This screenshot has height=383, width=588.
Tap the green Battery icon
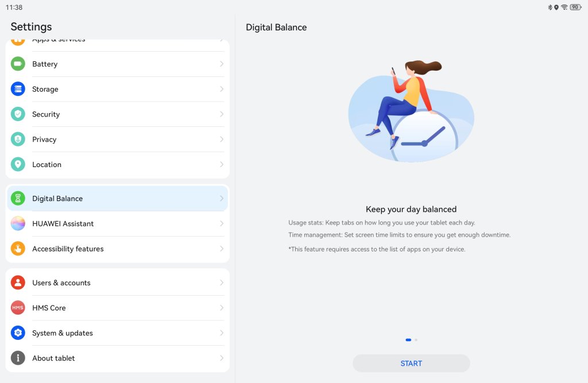[x=18, y=64]
